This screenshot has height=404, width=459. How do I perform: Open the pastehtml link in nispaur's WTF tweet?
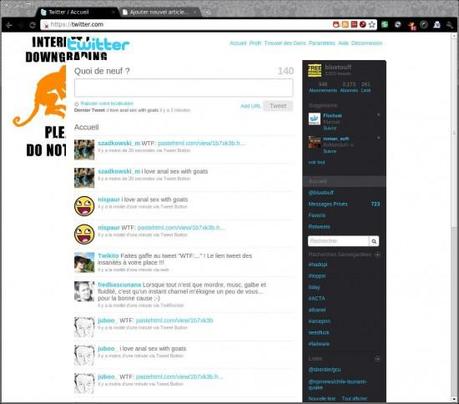pos(181,228)
